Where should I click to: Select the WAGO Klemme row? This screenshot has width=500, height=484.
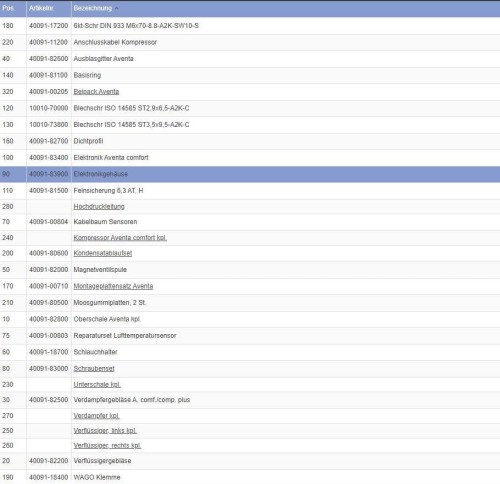[x=250, y=477]
